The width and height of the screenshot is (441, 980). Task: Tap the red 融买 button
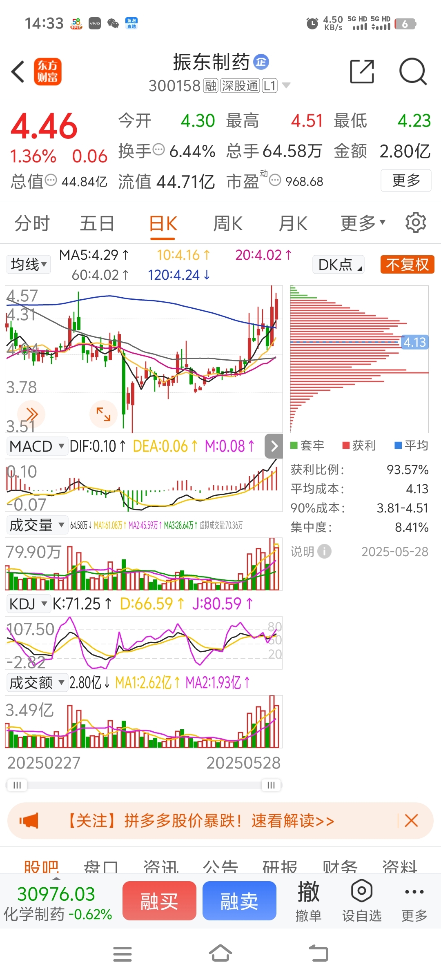pyautogui.click(x=159, y=901)
